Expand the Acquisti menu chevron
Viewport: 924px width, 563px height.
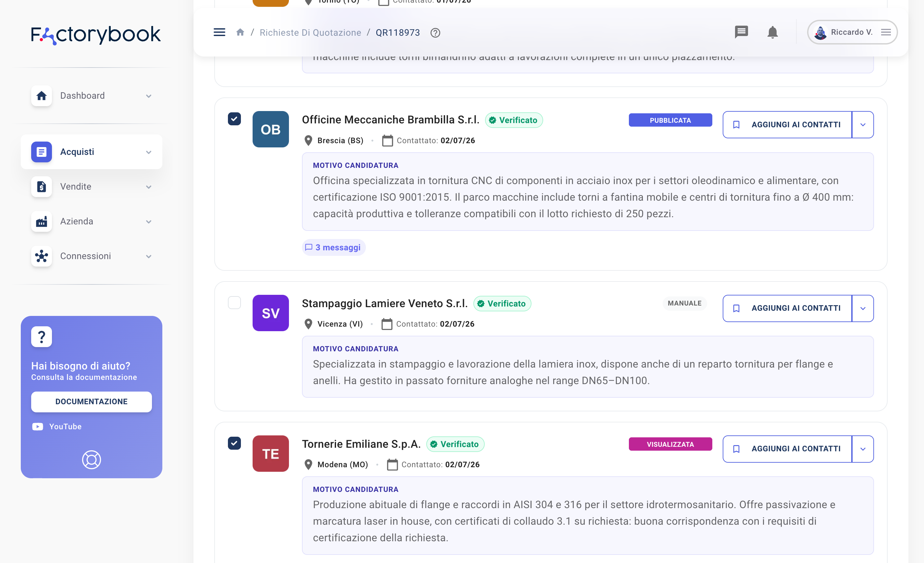(x=148, y=152)
